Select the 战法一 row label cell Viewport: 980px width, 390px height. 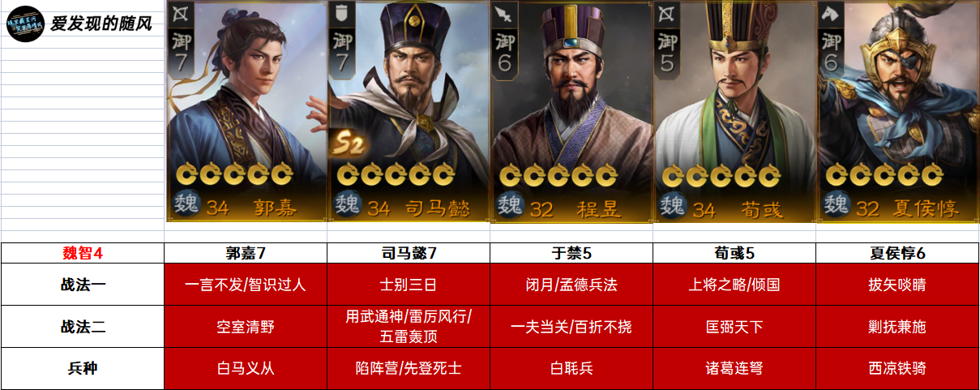[83, 285]
